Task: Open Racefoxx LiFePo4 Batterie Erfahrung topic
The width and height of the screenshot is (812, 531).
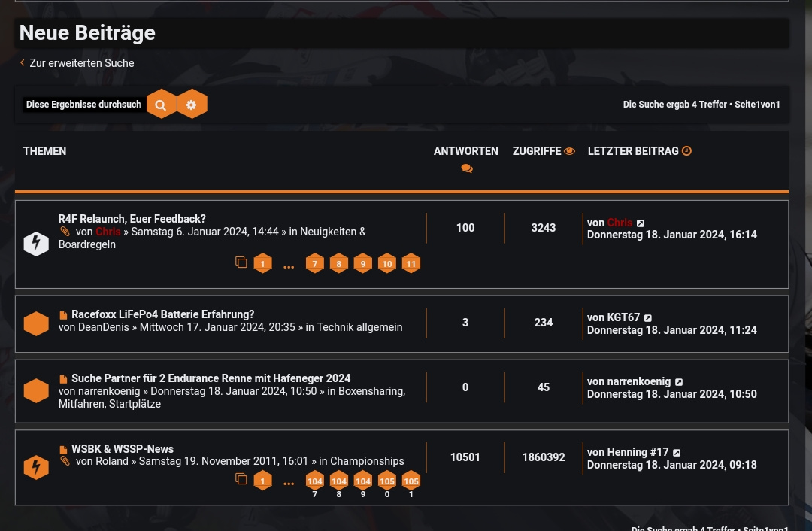Action: [162, 314]
